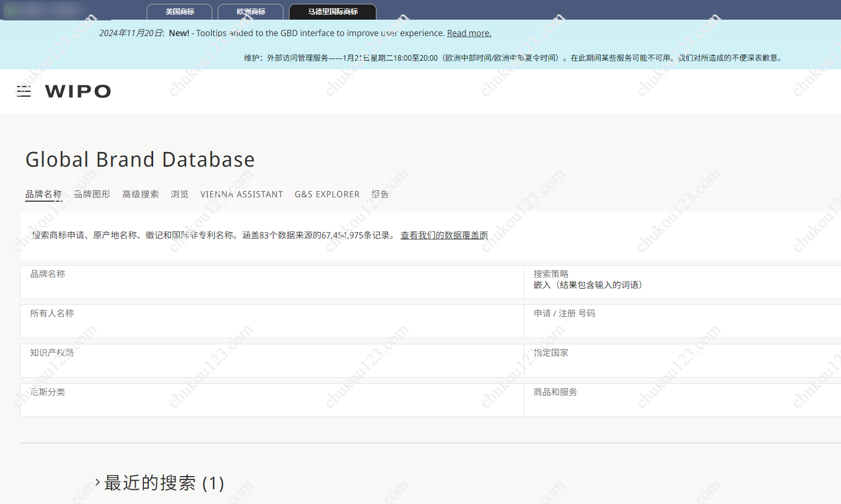Click the 所有人名称 input field

coord(272,321)
